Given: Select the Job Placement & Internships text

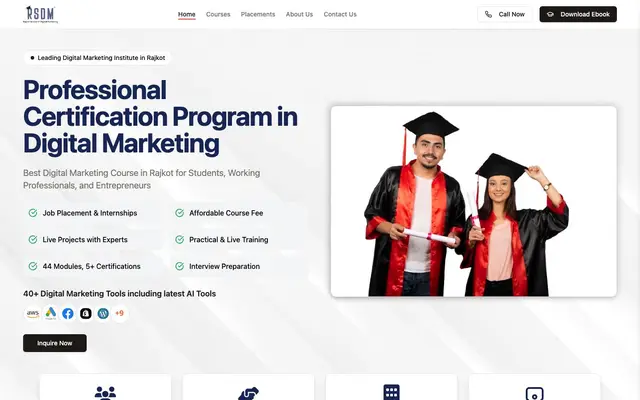Looking at the screenshot, I should tap(90, 213).
